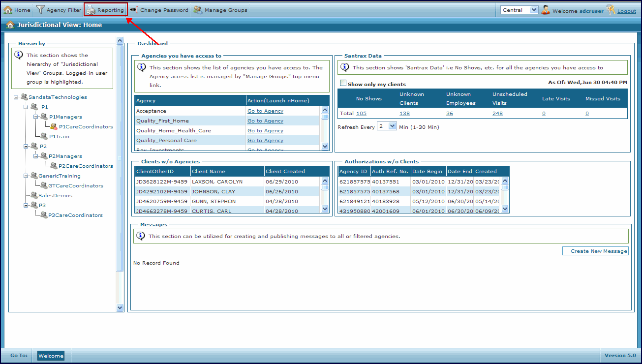Click the Agency Filter funnel icon

click(40, 10)
